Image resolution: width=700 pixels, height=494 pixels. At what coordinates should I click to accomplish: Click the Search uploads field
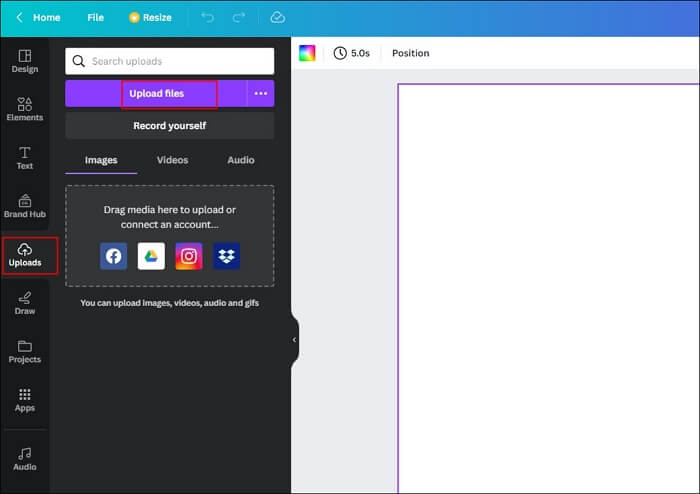pyautogui.click(x=170, y=61)
